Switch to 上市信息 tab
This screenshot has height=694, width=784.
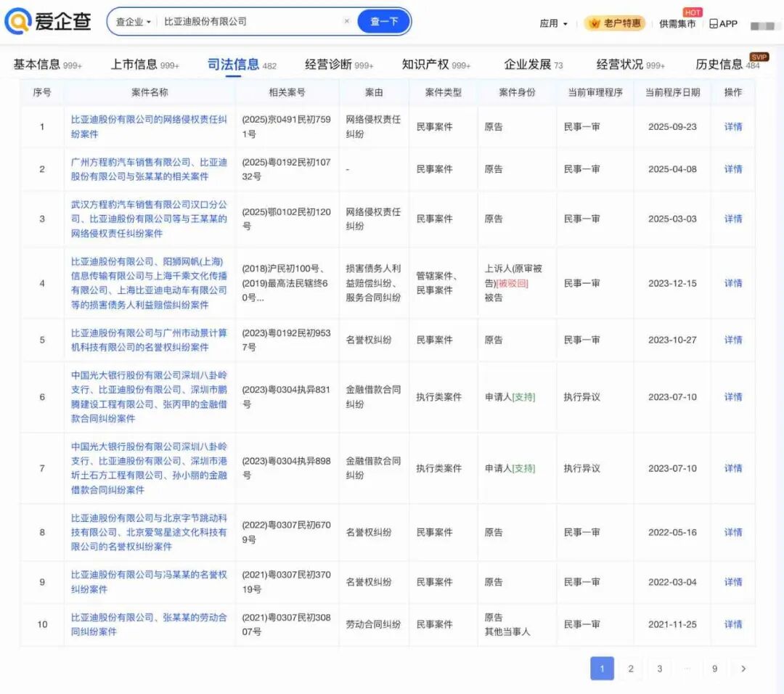pos(144,65)
